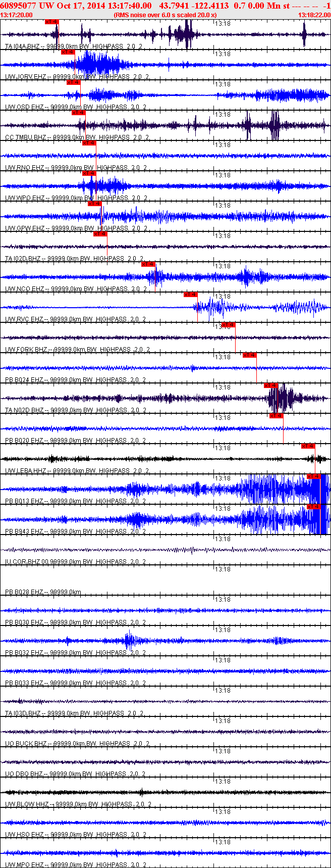Click the red pick flag on TA I04A trace

[x=51, y=22]
